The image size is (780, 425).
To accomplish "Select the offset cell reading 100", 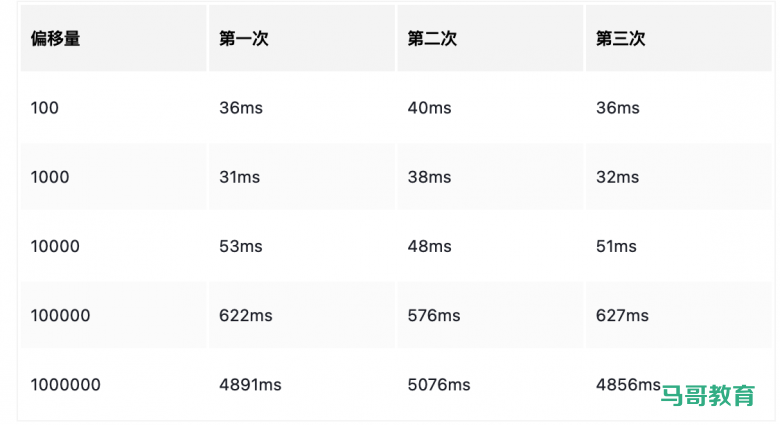I will point(45,108).
